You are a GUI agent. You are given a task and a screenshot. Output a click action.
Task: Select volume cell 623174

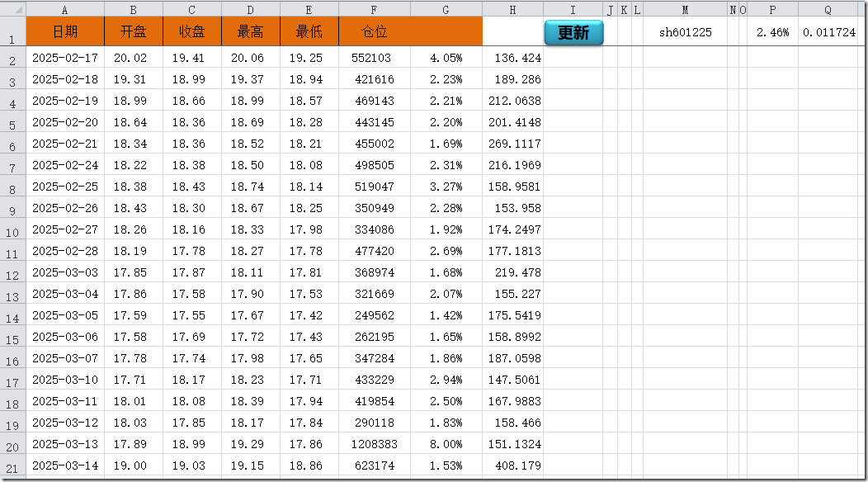click(x=375, y=465)
